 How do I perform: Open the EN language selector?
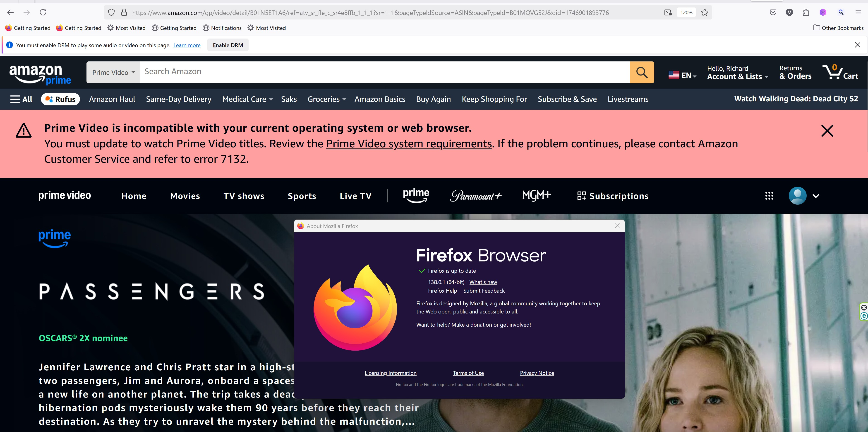[682, 75]
